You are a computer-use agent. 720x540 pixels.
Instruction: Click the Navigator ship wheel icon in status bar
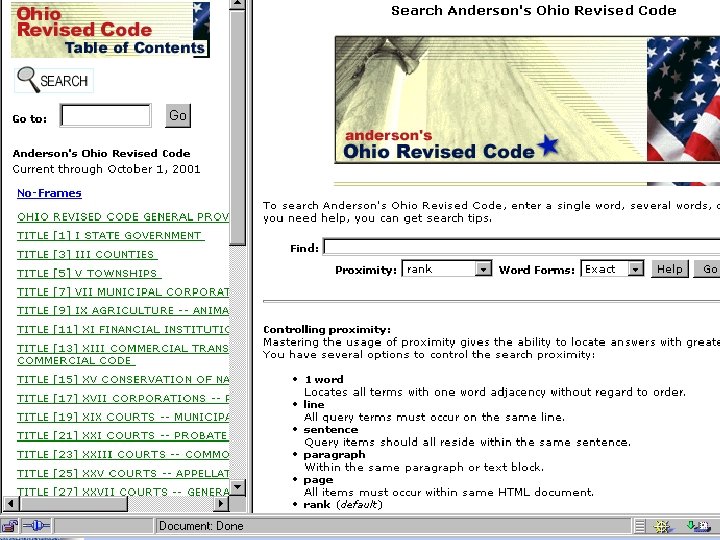(x=661, y=526)
